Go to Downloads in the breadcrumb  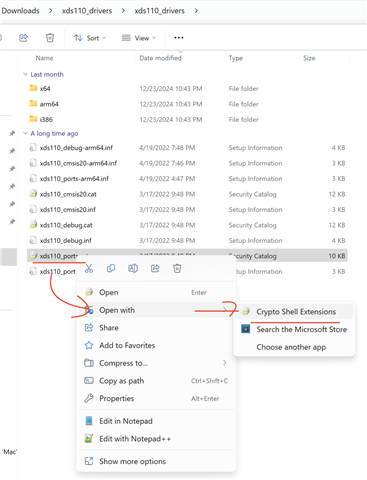coord(20,11)
